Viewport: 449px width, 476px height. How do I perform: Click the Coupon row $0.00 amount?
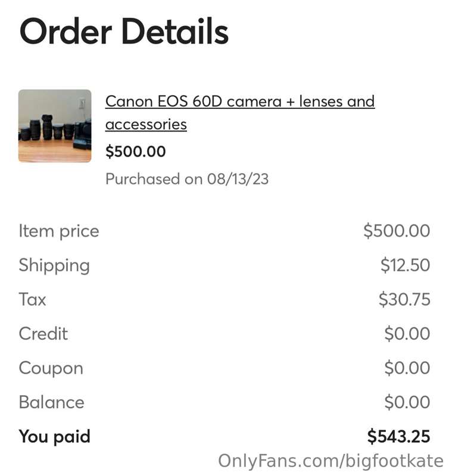click(x=407, y=368)
